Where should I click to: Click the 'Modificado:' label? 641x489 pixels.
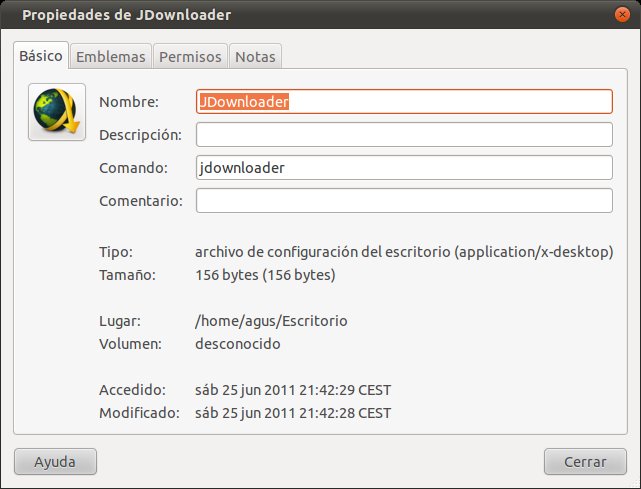(x=139, y=413)
